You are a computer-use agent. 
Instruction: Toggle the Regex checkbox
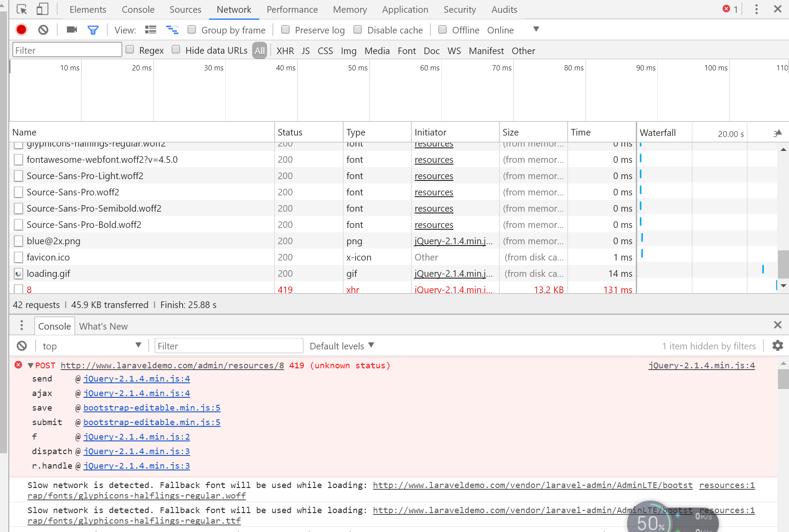click(130, 50)
